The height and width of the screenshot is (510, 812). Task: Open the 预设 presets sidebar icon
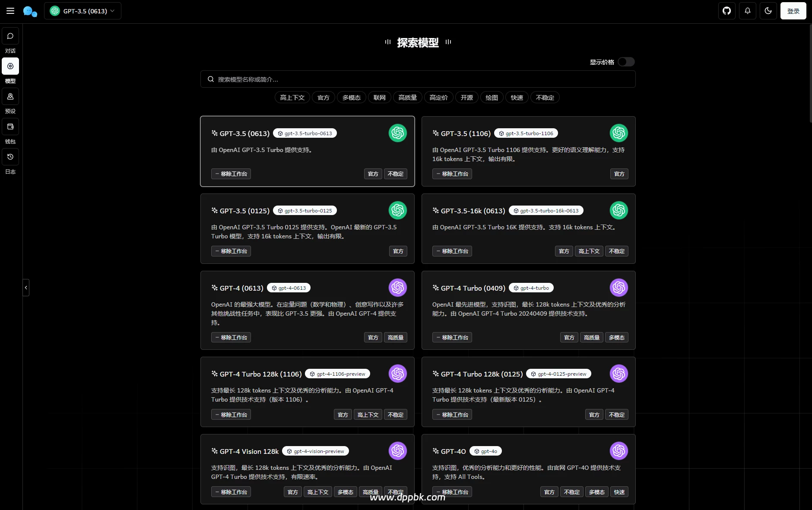pos(10,96)
